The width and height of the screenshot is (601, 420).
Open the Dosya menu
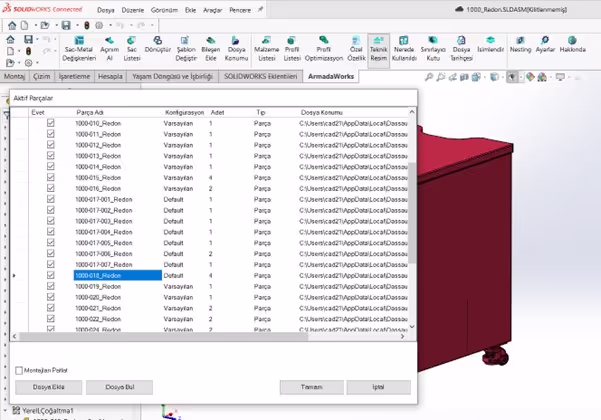[x=106, y=10]
